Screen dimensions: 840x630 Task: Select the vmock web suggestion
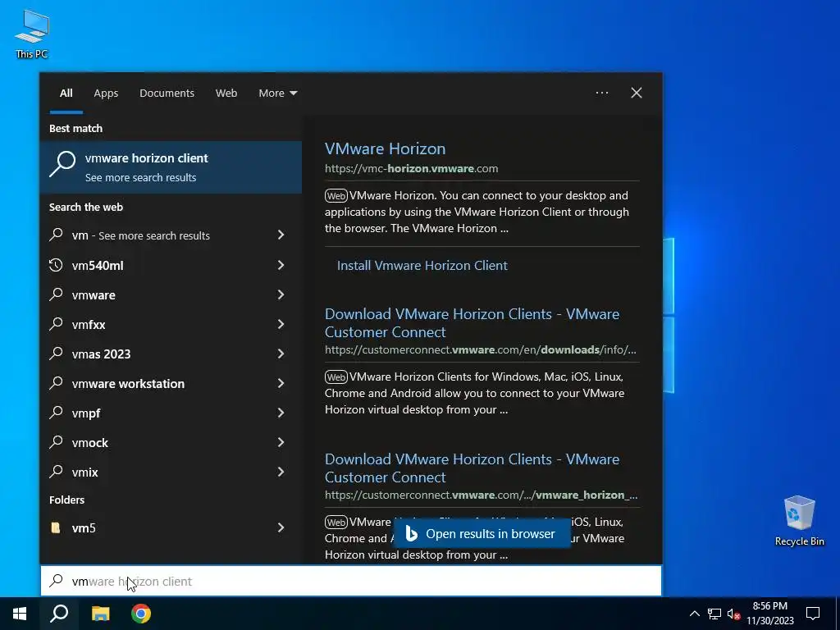[171, 442]
